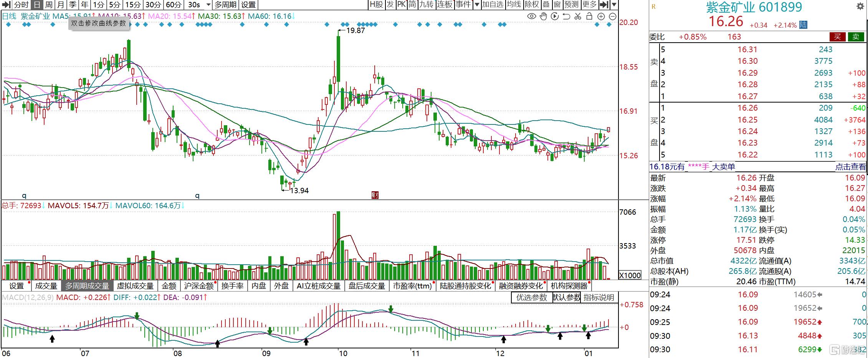Viewport: 868px width, 358px height.
Task: Expand the dropdown arrow after 事件
Action: pos(476,5)
